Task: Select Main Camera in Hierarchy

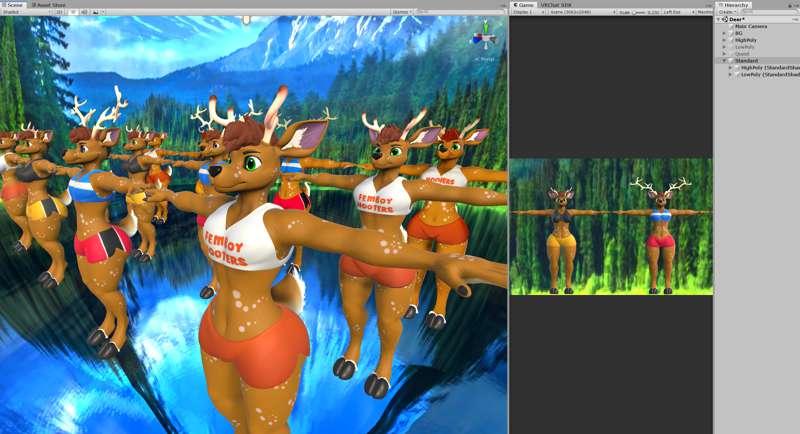Action: point(751,27)
